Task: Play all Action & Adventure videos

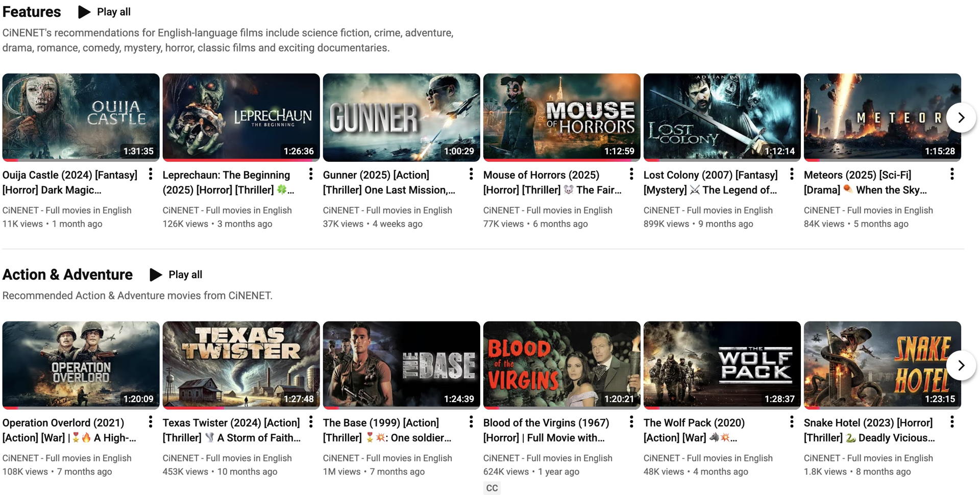Action: point(176,275)
